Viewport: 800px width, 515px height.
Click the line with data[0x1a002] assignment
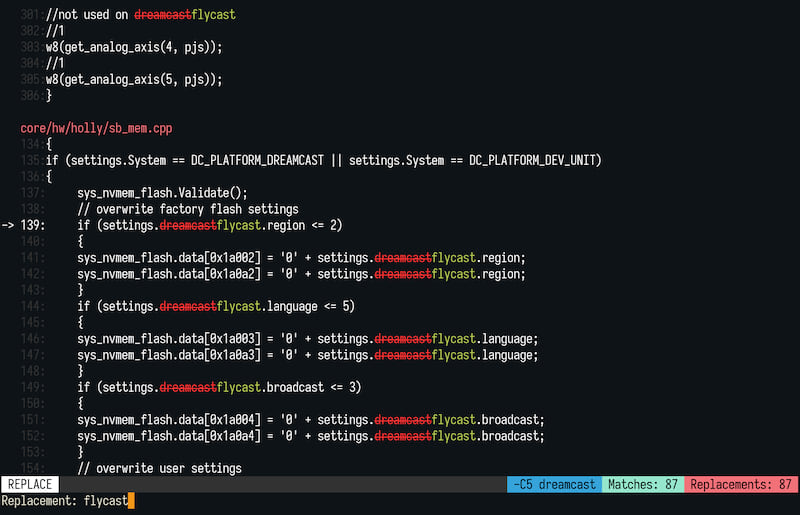301,258
